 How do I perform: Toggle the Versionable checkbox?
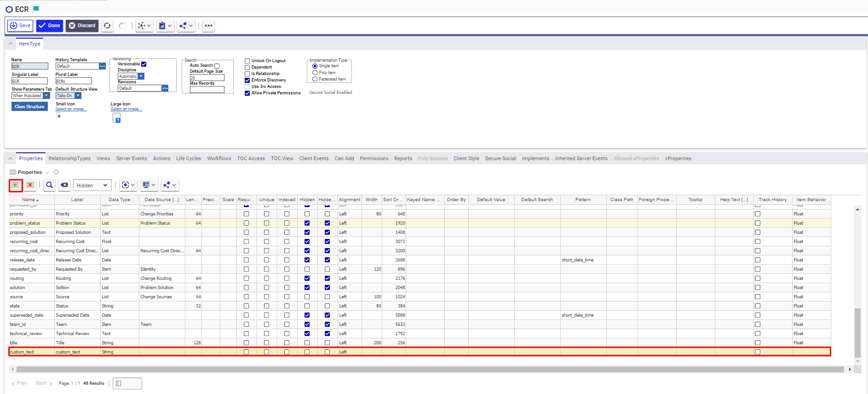144,64
